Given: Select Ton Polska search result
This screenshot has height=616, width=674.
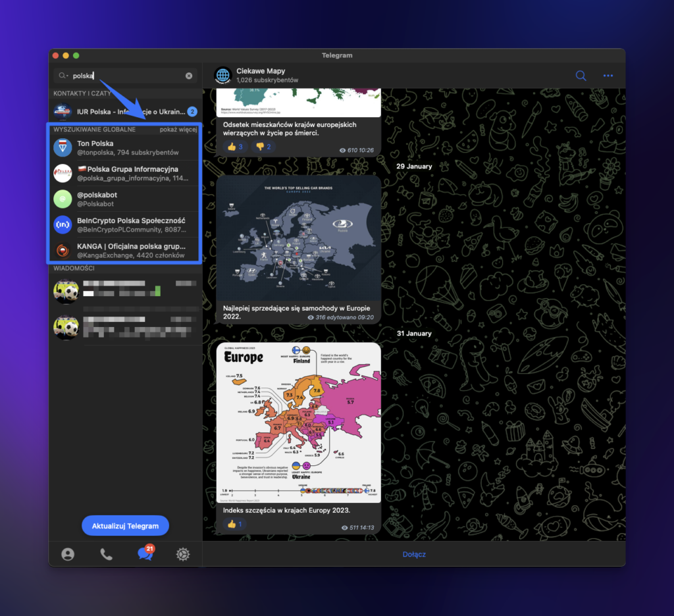Looking at the screenshot, I should pyautogui.click(x=125, y=147).
